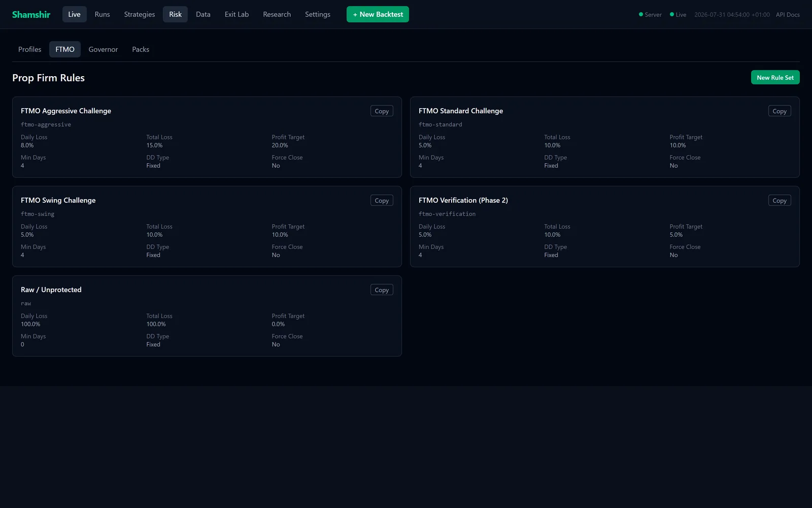This screenshot has width=812, height=508.
Task: Go to the Runs page
Action: (102, 14)
